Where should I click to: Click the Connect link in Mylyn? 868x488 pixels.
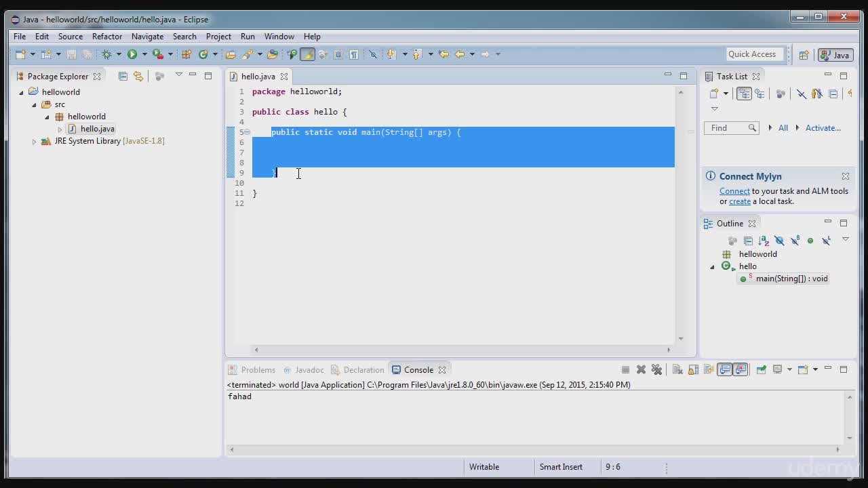734,191
